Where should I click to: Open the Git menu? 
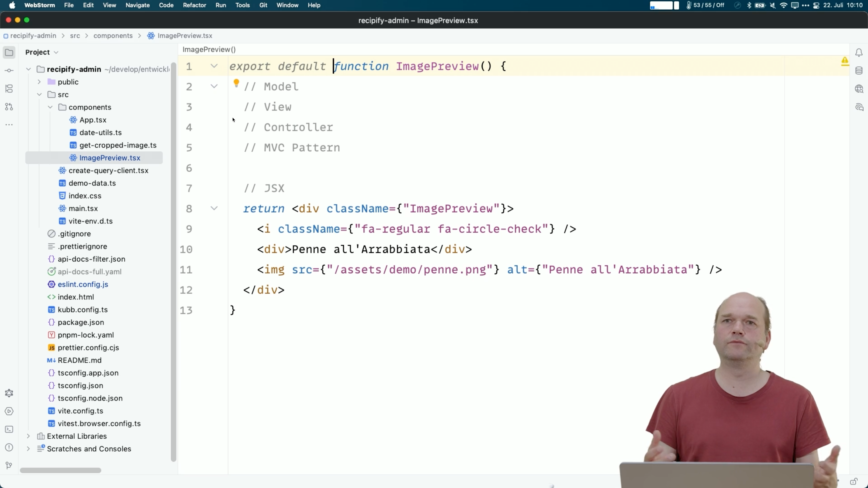(x=263, y=5)
